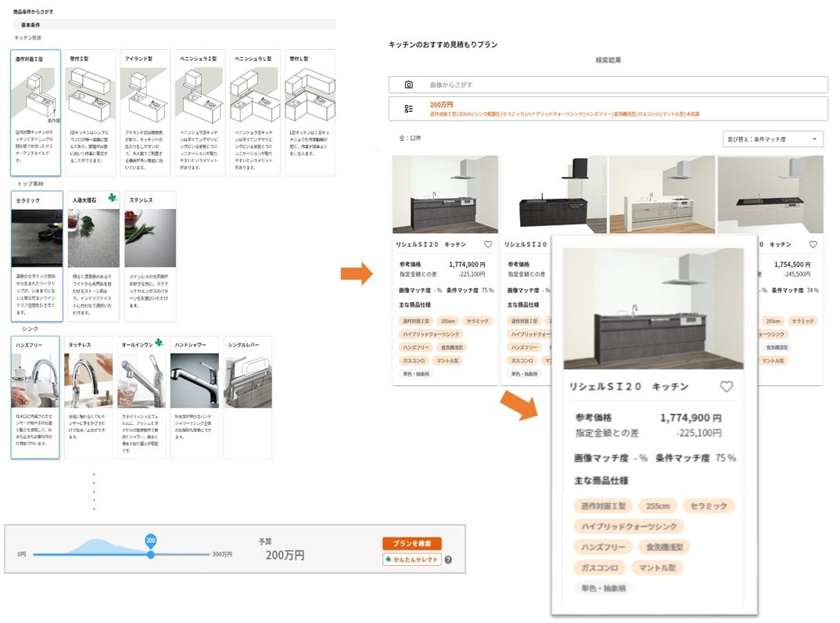Select the ペニンシュラL型 shape card

point(255,113)
